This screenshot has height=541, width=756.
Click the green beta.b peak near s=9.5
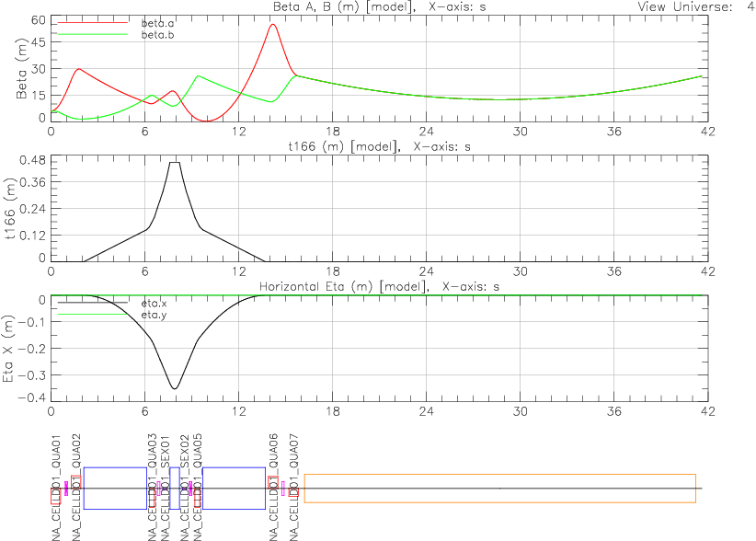coord(199,76)
